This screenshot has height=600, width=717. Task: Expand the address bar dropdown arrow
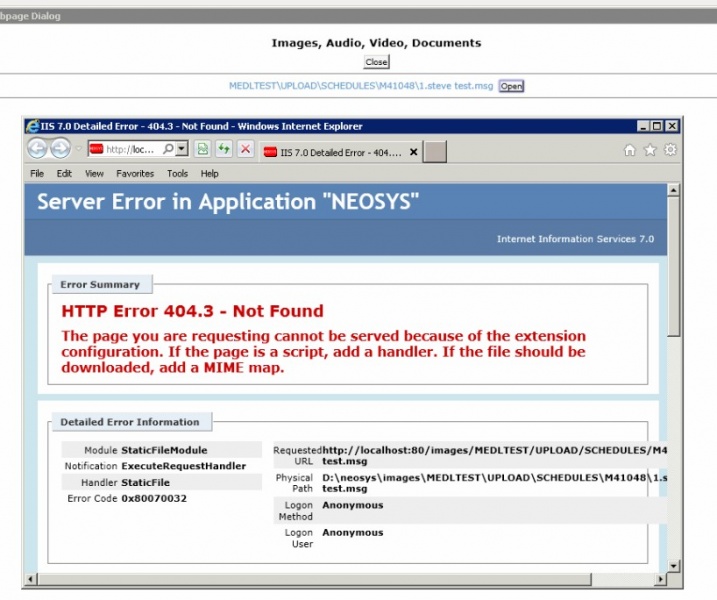[182, 149]
